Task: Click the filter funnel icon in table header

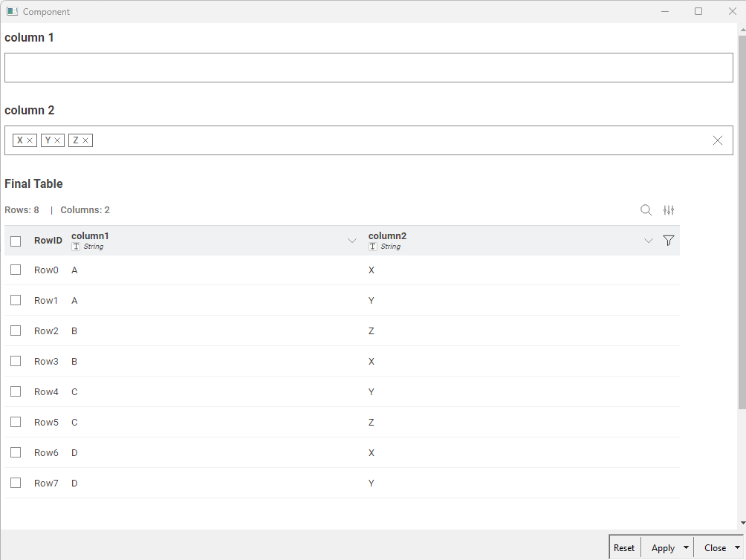Action: click(x=668, y=241)
